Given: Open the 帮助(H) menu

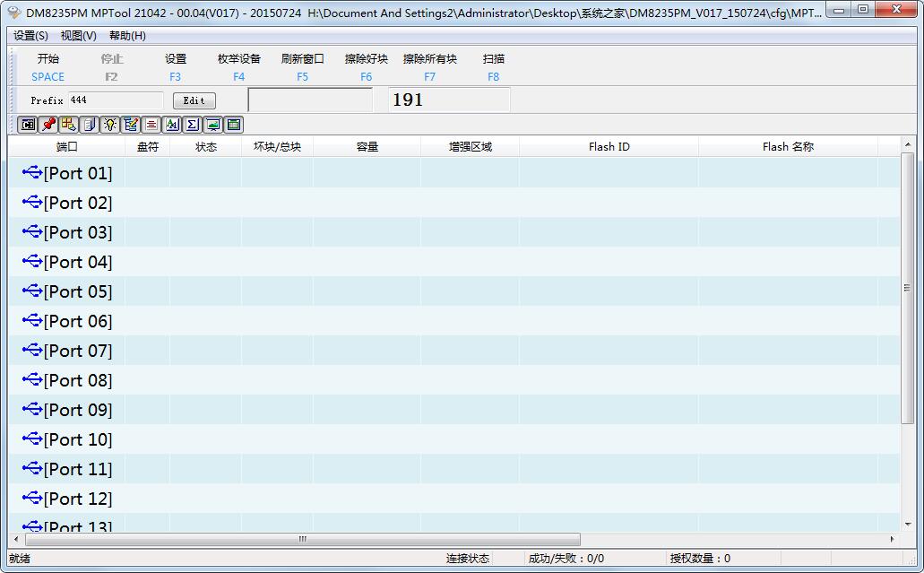Looking at the screenshot, I should (x=127, y=36).
